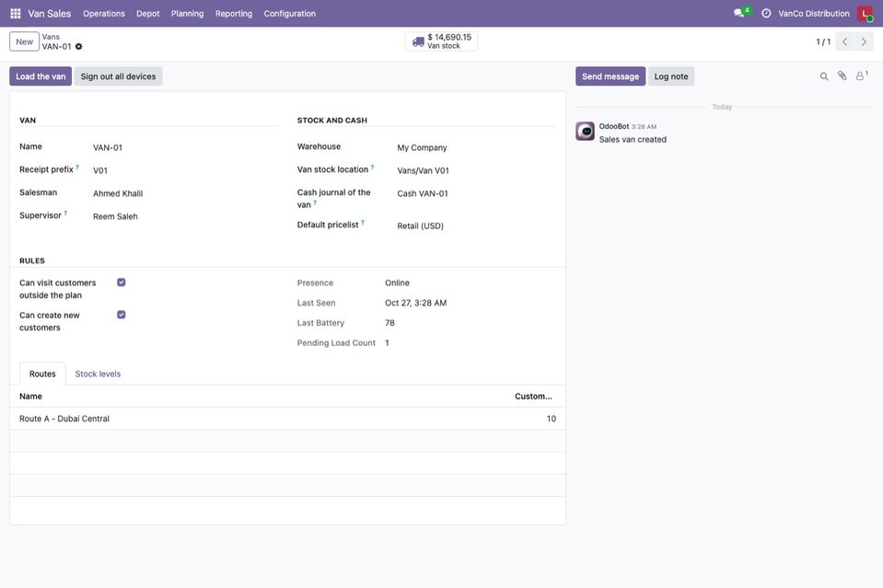
Task: Toggle Can visit customers outside the plan
Action: [x=121, y=282]
